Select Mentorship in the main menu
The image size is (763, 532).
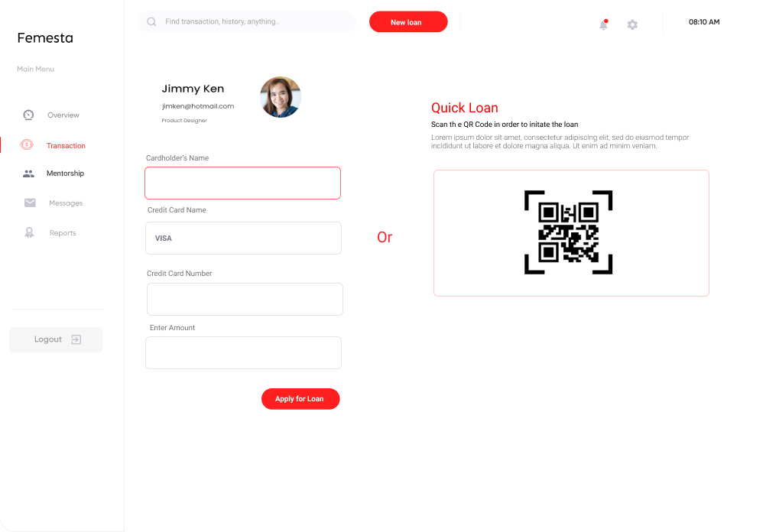pos(65,174)
